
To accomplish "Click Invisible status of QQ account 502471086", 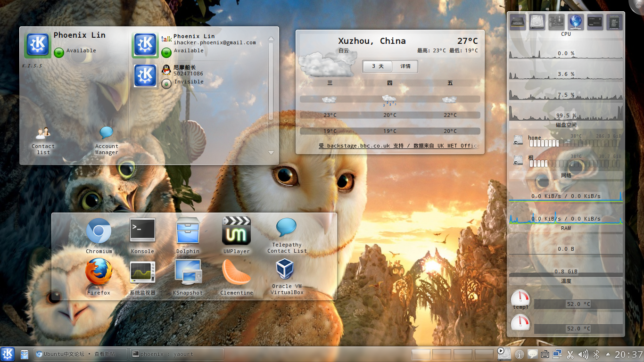I will click(x=166, y=84).
